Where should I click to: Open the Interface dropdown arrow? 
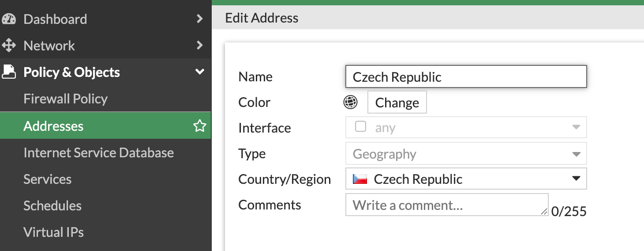tap(576, 128)
